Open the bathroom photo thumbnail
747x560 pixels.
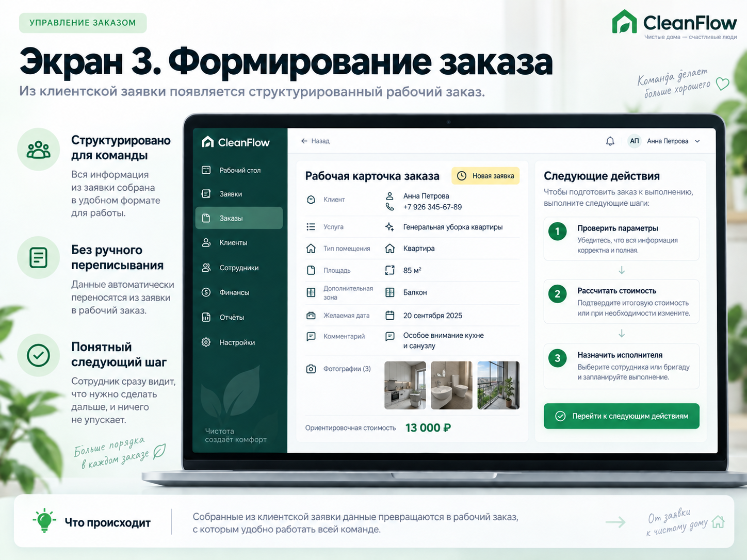point(451,385)
